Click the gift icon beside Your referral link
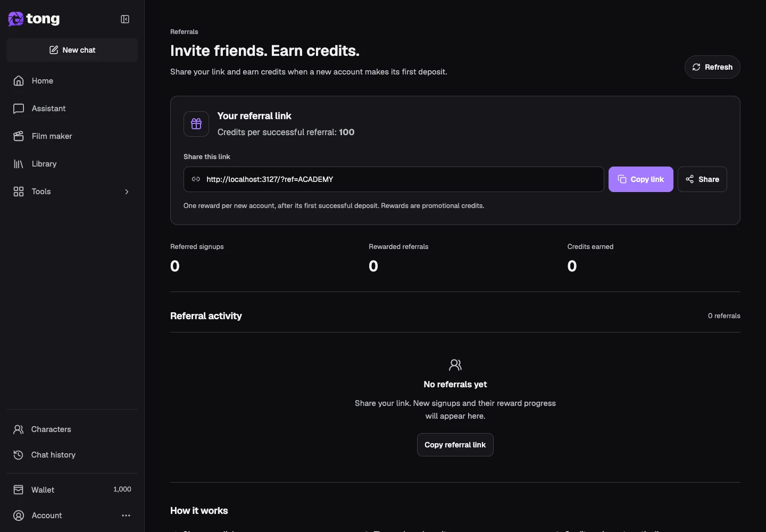The width and height of the screenshot is (766, 532). click(x=196, y=124)
